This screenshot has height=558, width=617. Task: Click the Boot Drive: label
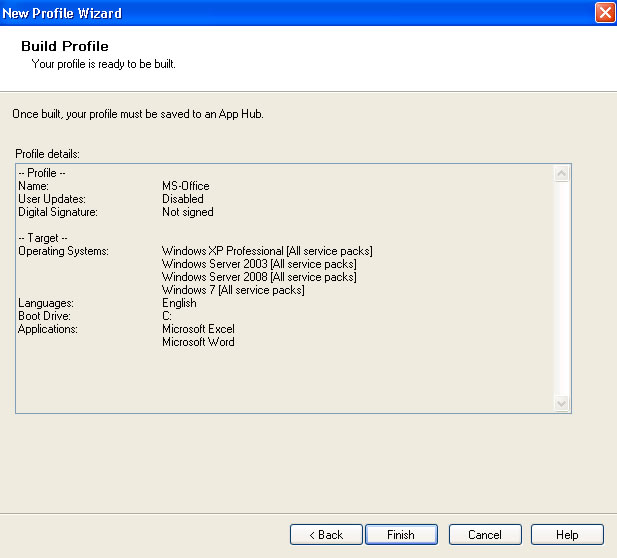coord(44,316)
